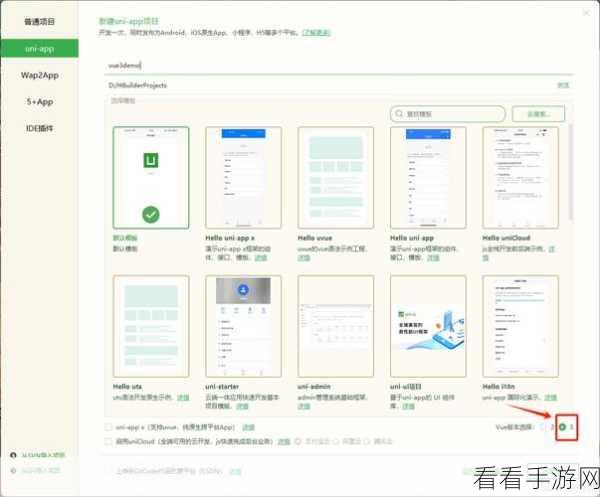This screenshot has width=600, height=497.
Task: Open 详情 link under Hello uvue
Action: 304,258
